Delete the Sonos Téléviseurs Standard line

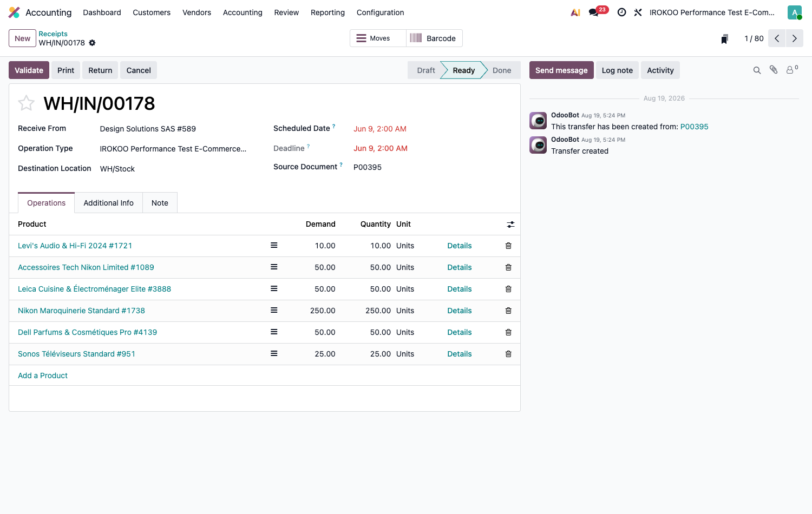pyautogui.click(x=508, y=354)
